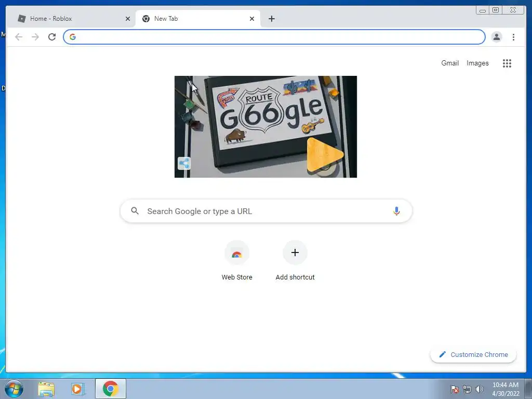Open network status tray icon
Screen dimensions: 532x399
pos(467,389)
